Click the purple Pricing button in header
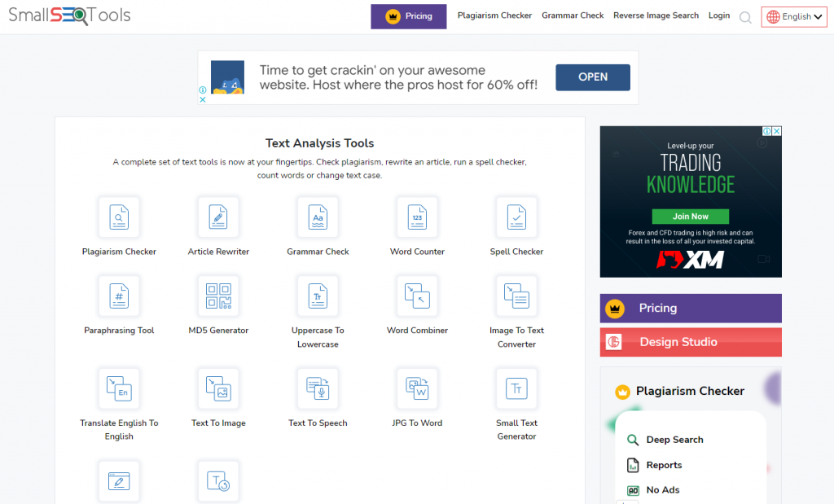The width and height of the screenshot is (834, 504). [408, 16]
